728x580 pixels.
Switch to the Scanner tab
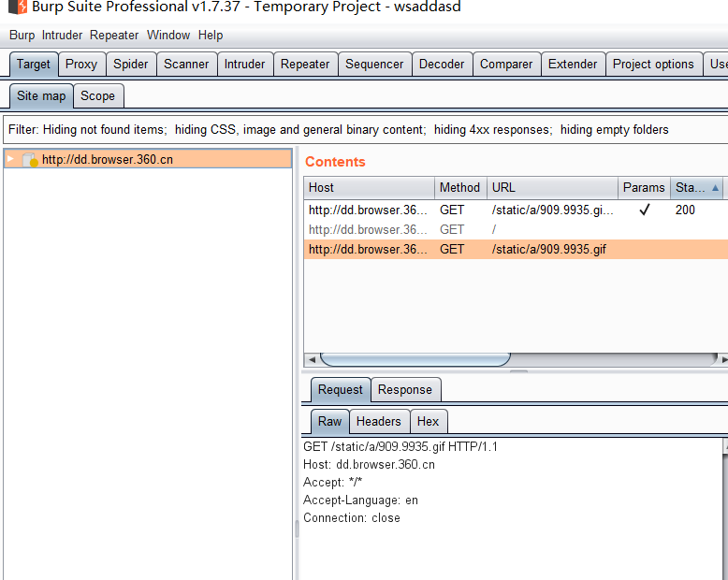(186, 64)
